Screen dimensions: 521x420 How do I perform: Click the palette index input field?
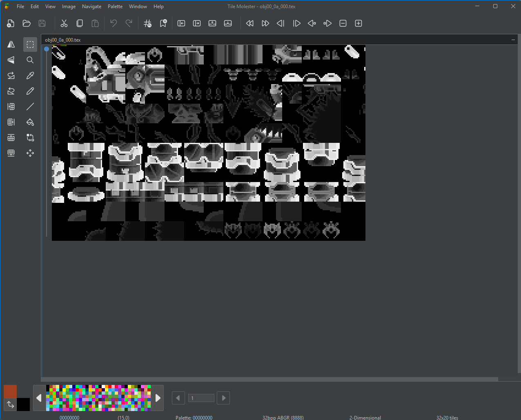(201, 398)
